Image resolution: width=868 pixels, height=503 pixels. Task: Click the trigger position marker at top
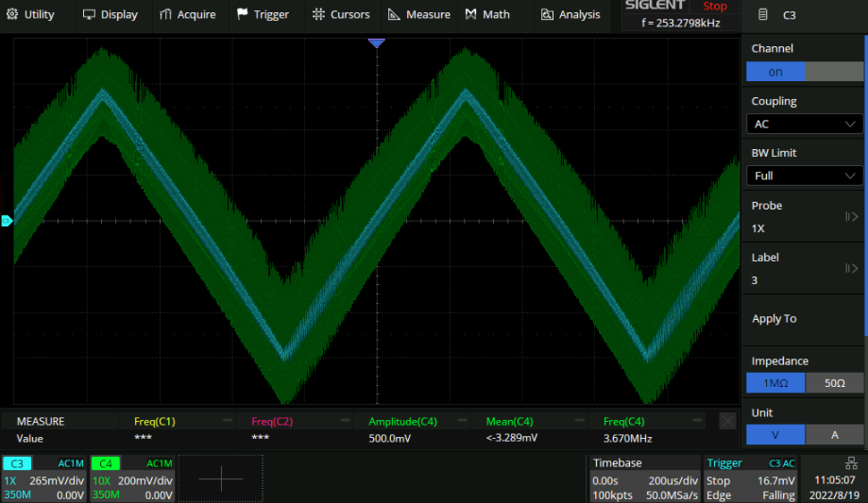pyautogui.click(x=377, y=43)
